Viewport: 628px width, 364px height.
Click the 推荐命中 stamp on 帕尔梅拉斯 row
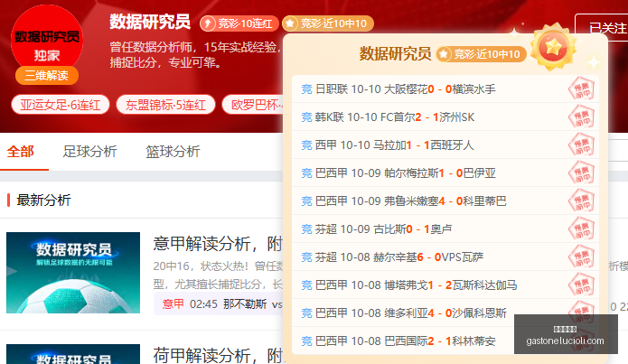[582, 173]
